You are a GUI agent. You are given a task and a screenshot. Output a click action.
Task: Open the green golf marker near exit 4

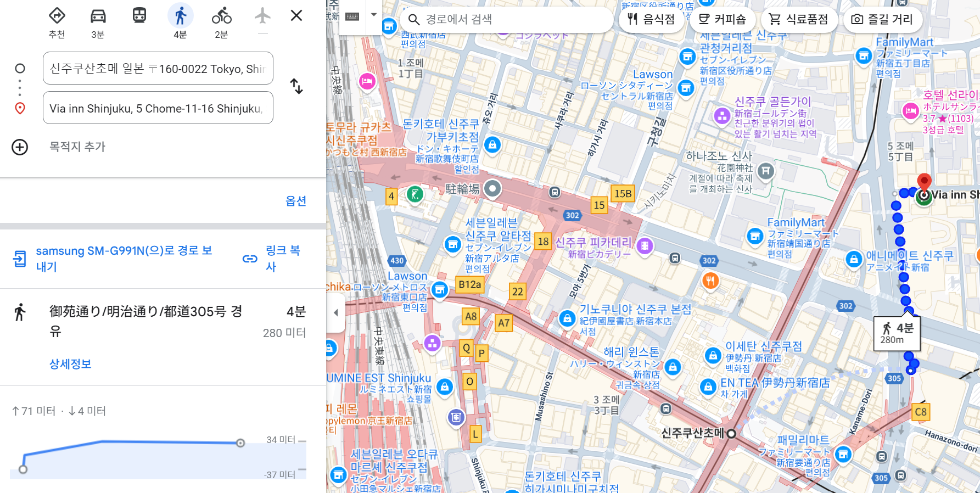(x=415, y=194)
